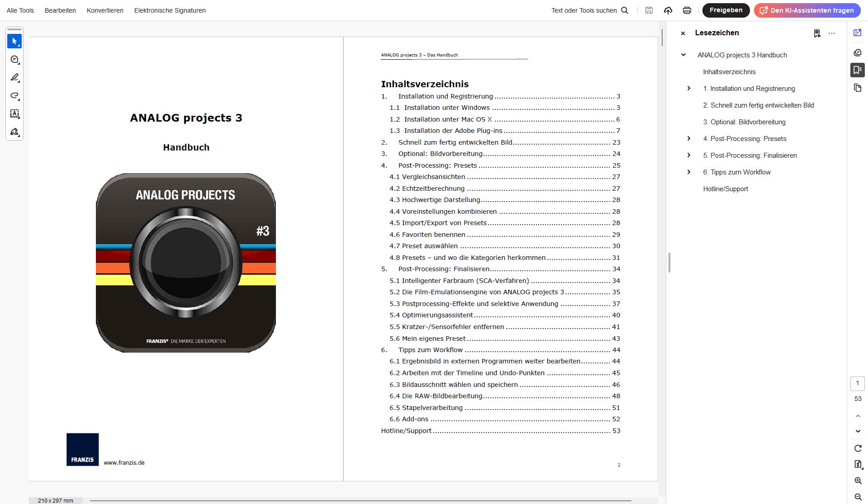Open bookmark 2. Schnell zum fertig entwickelten Bild
868x504 pixels.
point(759,105)
